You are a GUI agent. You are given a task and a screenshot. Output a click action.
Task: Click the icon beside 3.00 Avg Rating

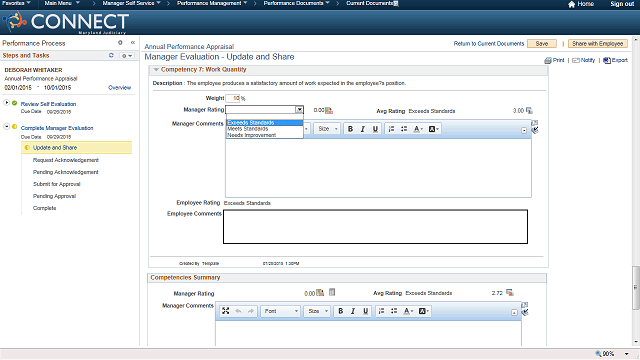coord(529,110)
